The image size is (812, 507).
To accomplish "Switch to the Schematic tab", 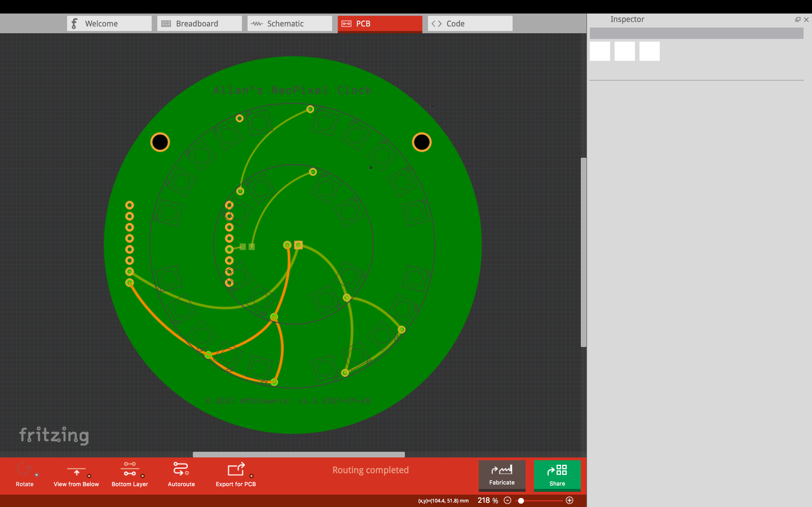I will (x=290, y=23).
